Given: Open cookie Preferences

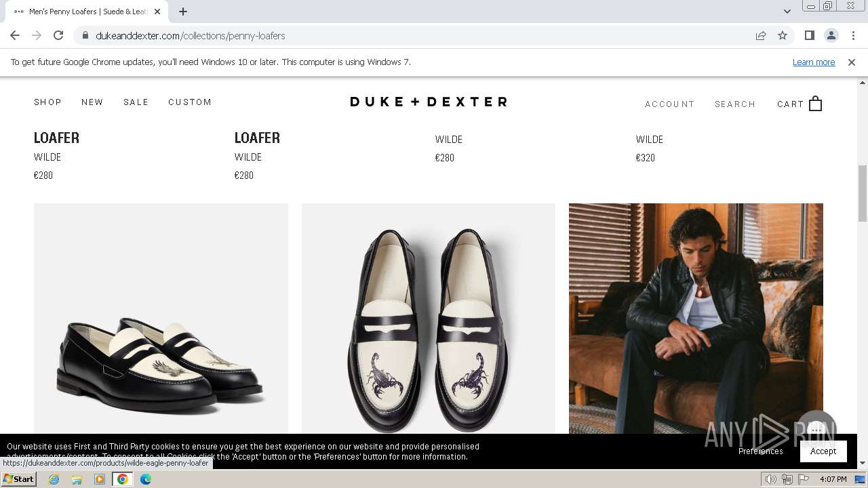Looking at the screenshot, I should click(x=760, y=451).
